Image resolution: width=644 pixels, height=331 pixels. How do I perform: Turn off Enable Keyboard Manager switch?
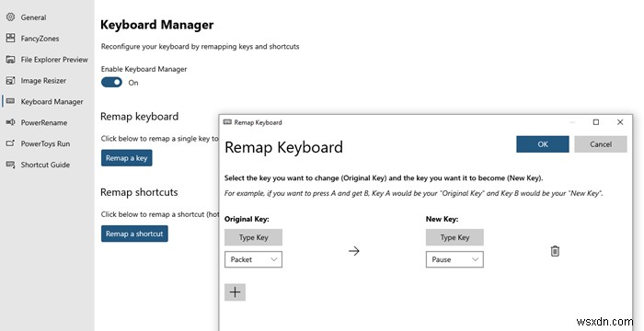click(x=111, y=82)
